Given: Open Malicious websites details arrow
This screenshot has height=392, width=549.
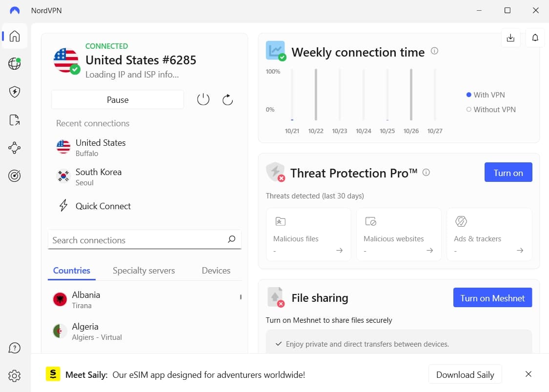Looking at the screenshot, I should coord(429,251).
